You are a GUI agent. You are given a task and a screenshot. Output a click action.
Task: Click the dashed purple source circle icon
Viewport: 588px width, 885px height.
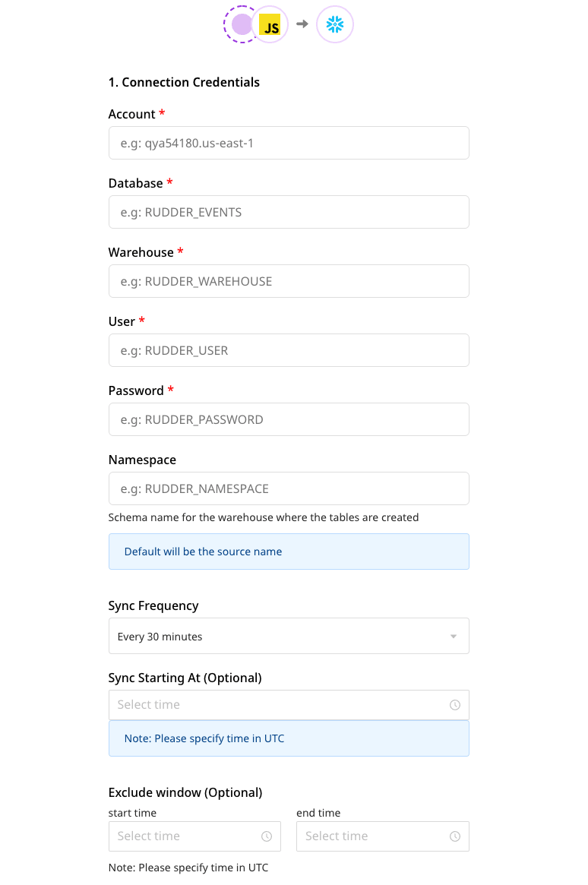tap(242, 24)
